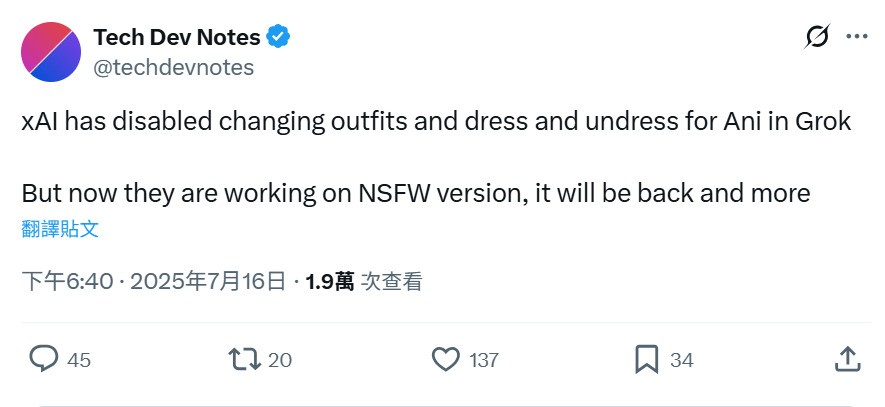Viewport: 885px width, 407px height.
Task: Bookmark the post using the bookmark icon
Action: click(x=647, y=358)
